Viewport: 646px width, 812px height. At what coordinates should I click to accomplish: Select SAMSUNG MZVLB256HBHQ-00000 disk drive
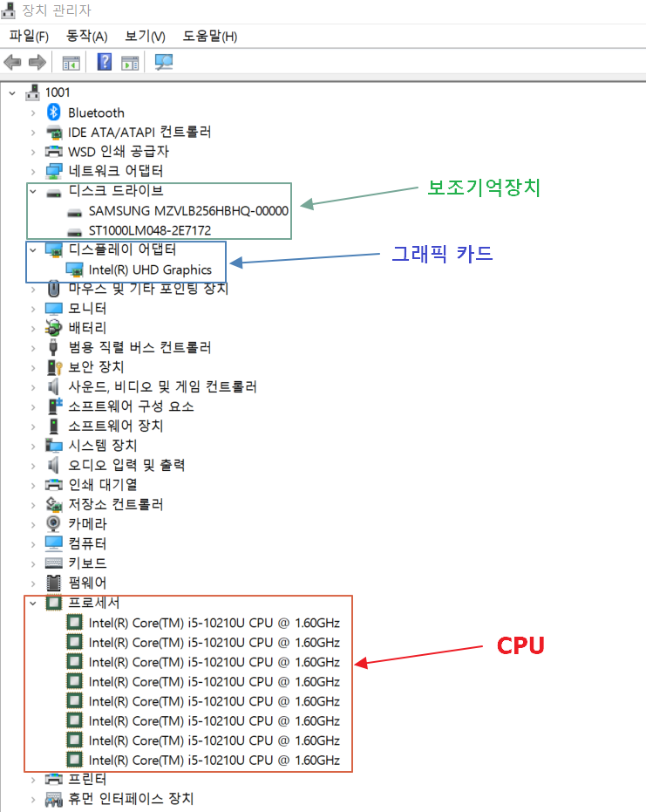(188, 211)
